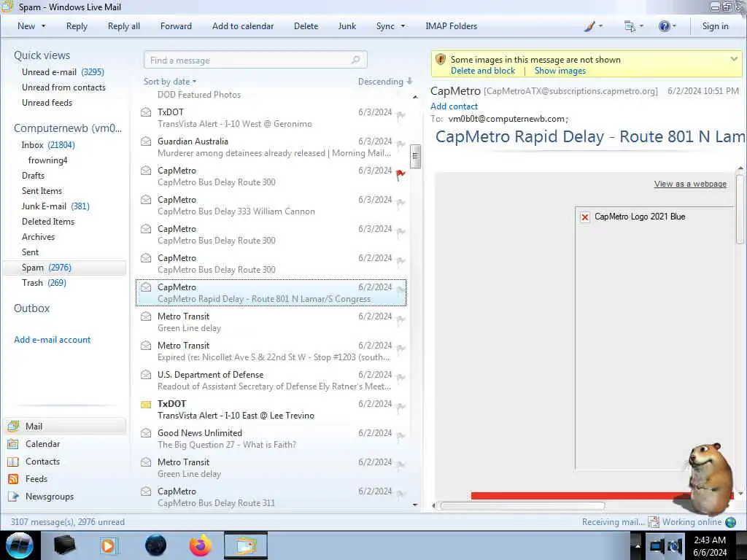Viewport: 747px width, 560px height.
Task: Click the preview pane horizontal scrollbar thumb
Action: pyautogui.click(x=522, y=506)
